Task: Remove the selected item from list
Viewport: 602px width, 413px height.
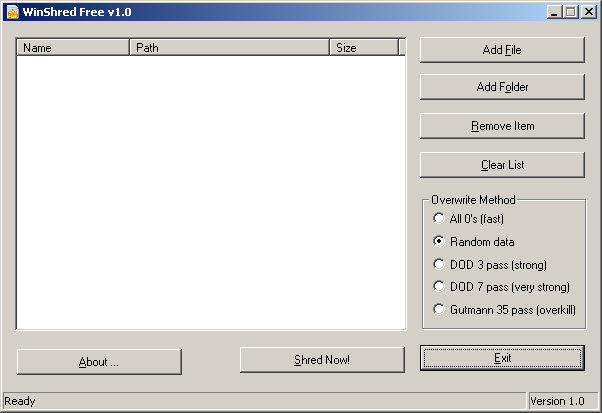Action: coord(502,126)
